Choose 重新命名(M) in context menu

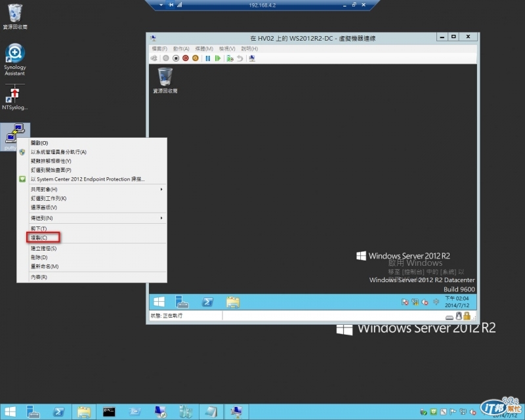[92, 266]
